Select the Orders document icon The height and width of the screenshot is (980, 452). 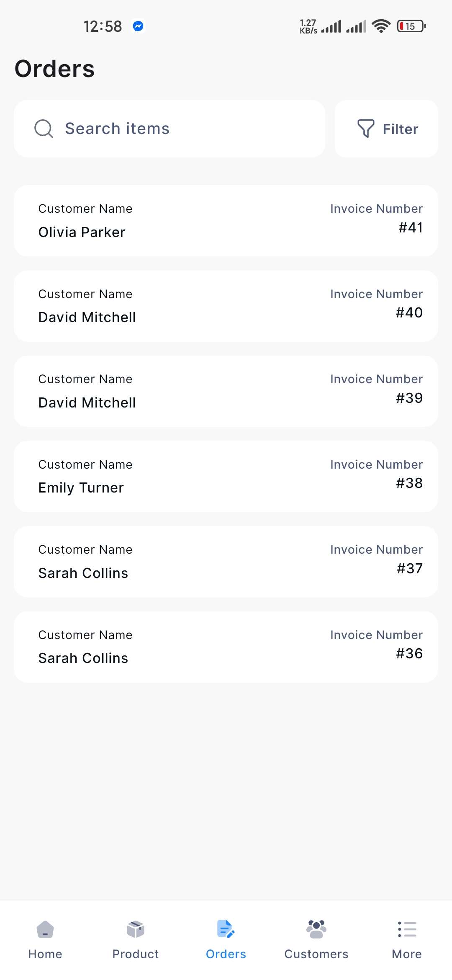(x=226, y=929)
